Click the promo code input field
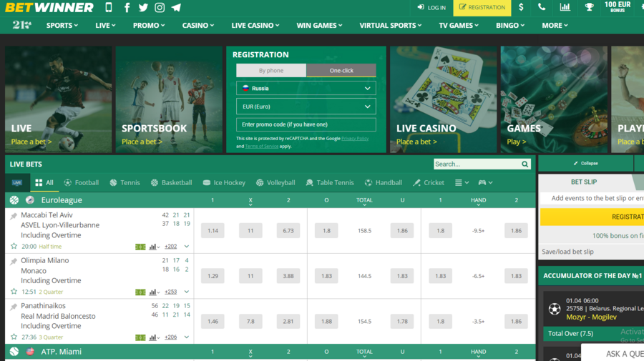 pos(306,124)
